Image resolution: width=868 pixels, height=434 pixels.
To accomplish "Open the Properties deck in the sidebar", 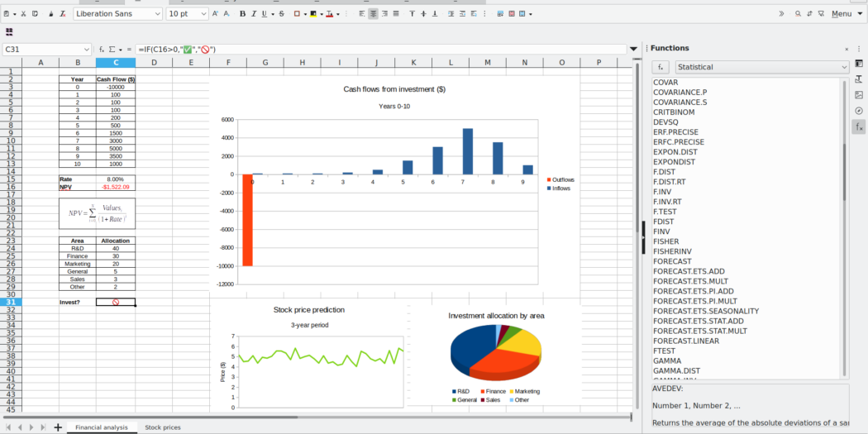I will coord(859,64).
